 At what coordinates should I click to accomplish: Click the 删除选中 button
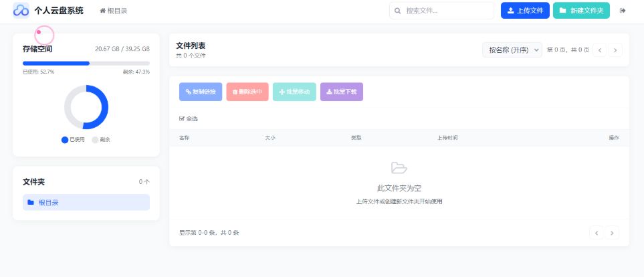click(x=247, y=92)
